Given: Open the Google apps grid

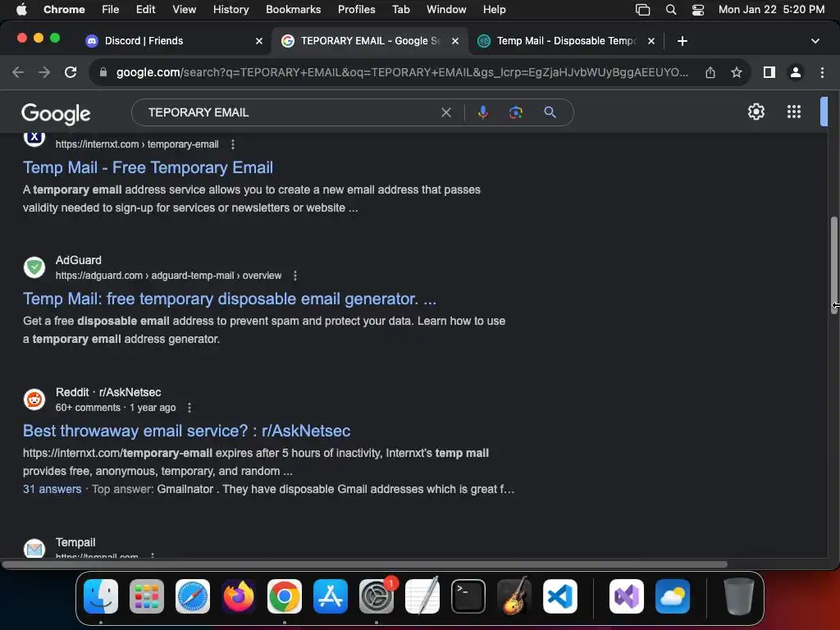Looking at the screenshot, I should (794, 112).
